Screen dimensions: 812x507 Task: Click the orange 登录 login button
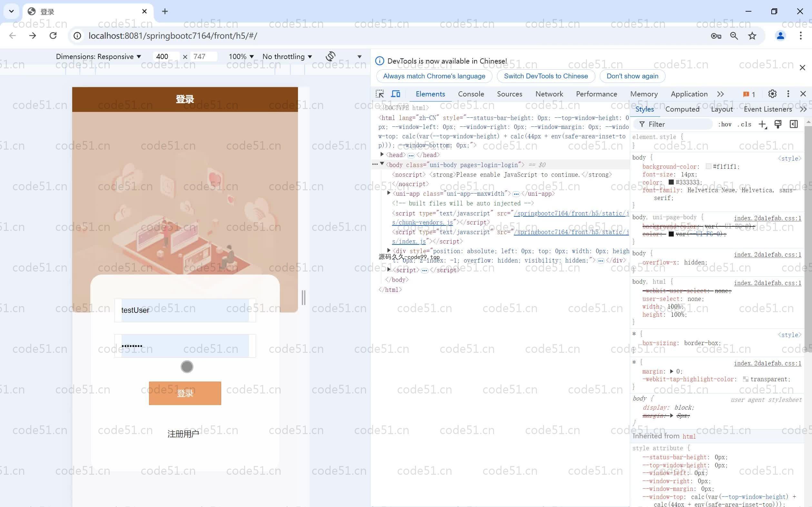click(185, 393)
